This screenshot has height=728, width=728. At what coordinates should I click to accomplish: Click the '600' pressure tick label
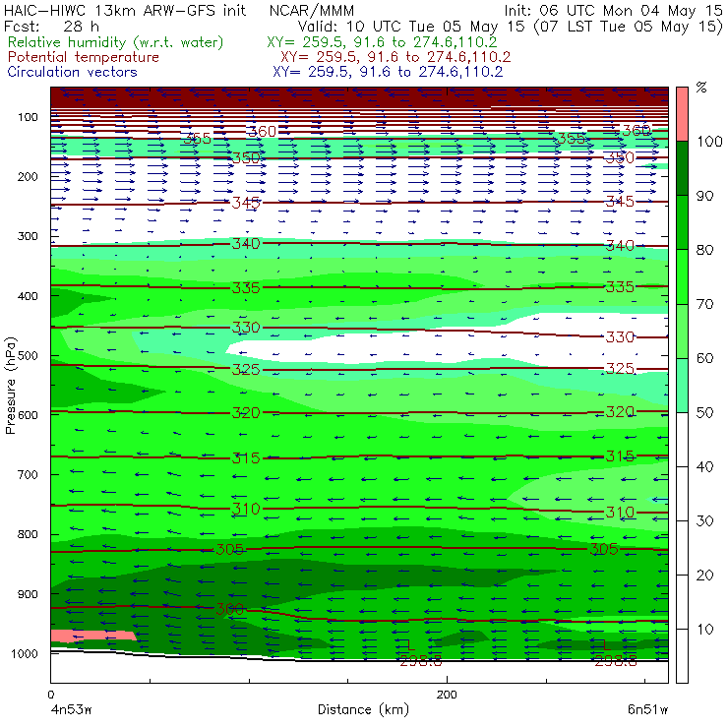pyautogui.click(x=28, y=414)
